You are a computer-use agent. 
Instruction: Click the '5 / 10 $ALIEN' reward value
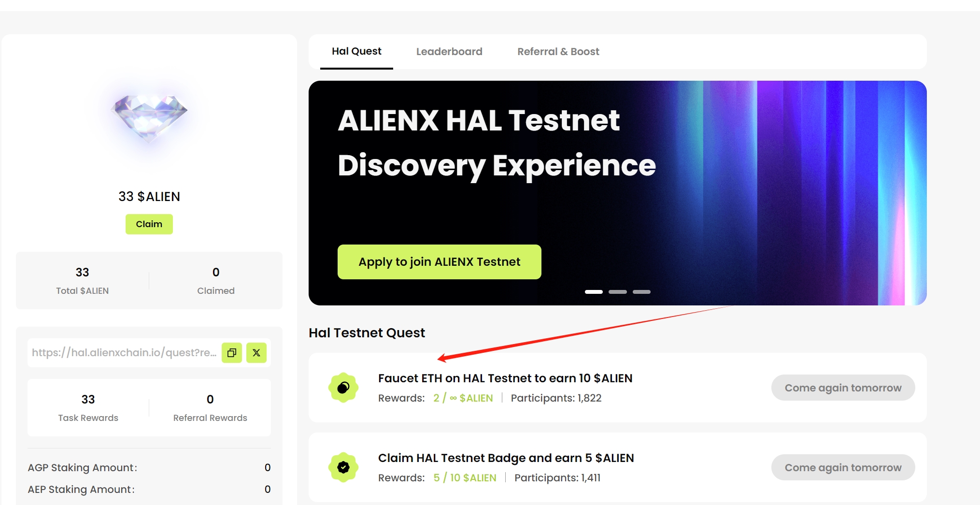click(465, 478)
